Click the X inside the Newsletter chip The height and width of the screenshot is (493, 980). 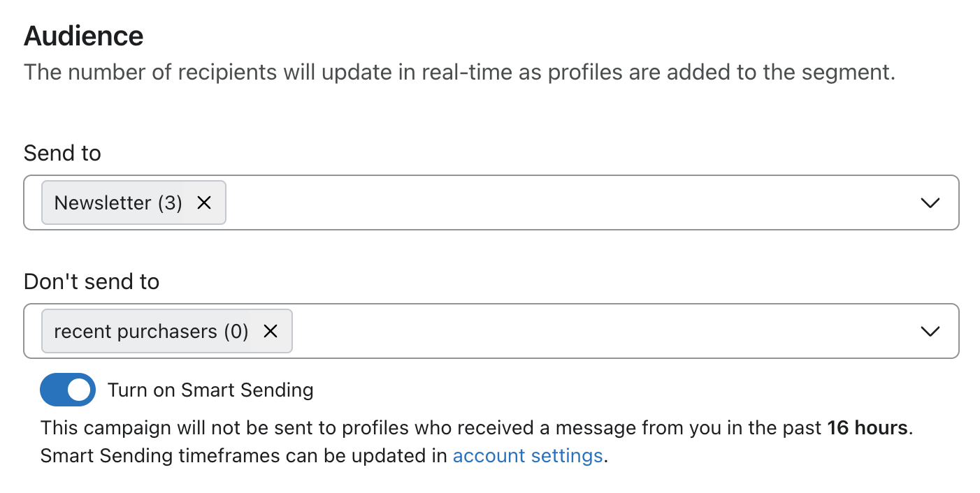204,203
